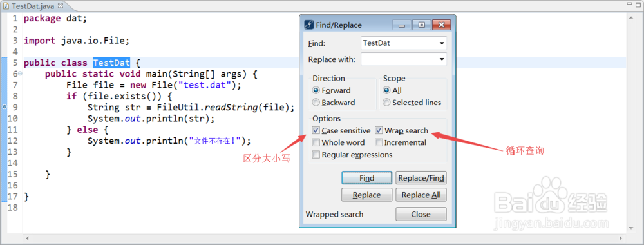Click the horizontal scrollbar right arrow

coord(621,238)
